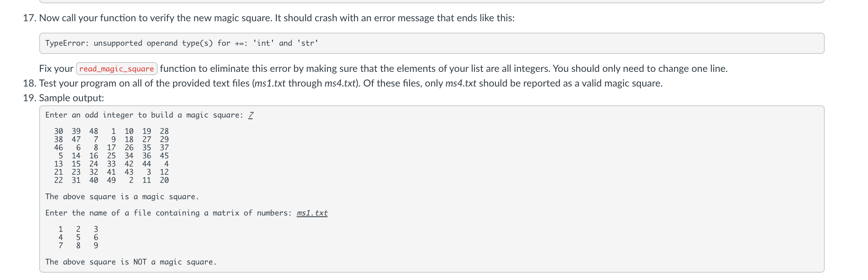
Task: Click the 'Fix your' text before the code label
Action: click(56, 69)
